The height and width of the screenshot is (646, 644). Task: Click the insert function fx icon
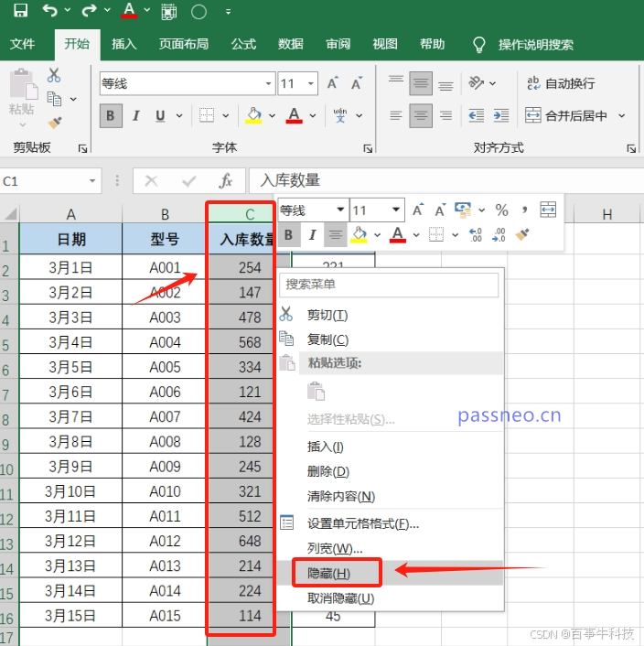[226, 180]
